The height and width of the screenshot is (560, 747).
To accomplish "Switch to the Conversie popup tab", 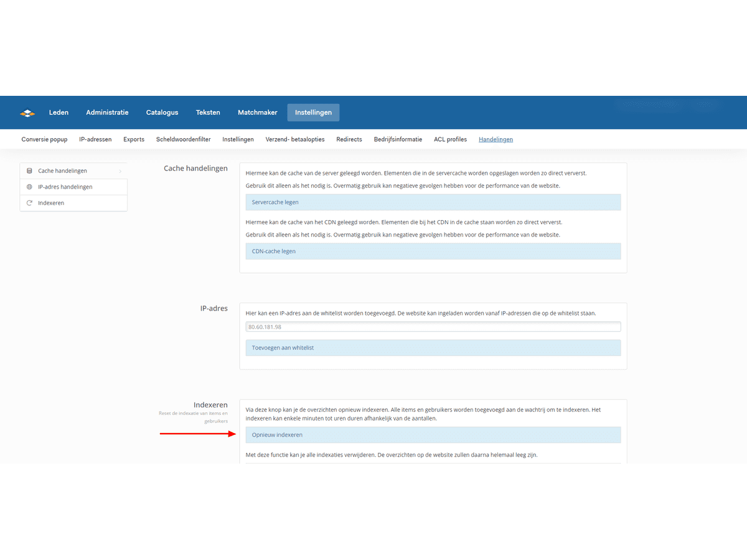I will coord(44,139).
